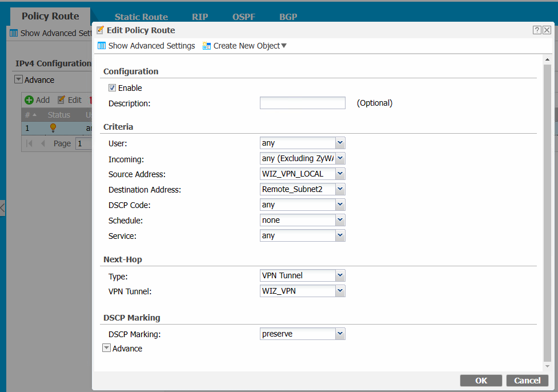Image resolution: width=558 pixels, height=392 pixels.
Task: Collapse the side panel using the left arrow tab
Action: [2, 207]
